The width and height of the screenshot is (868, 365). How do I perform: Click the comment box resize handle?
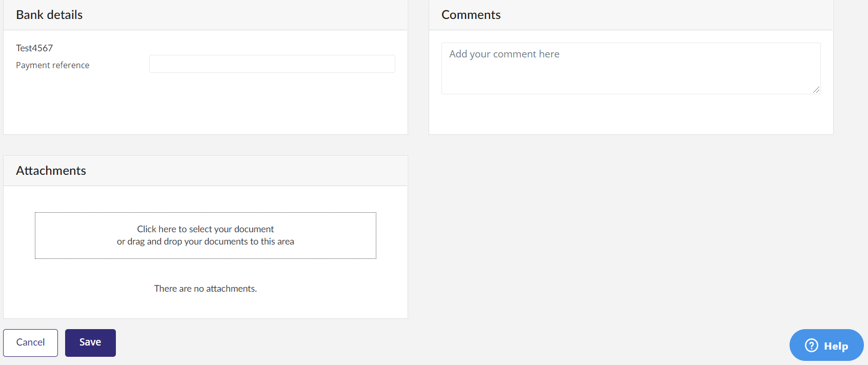[816, 90]
